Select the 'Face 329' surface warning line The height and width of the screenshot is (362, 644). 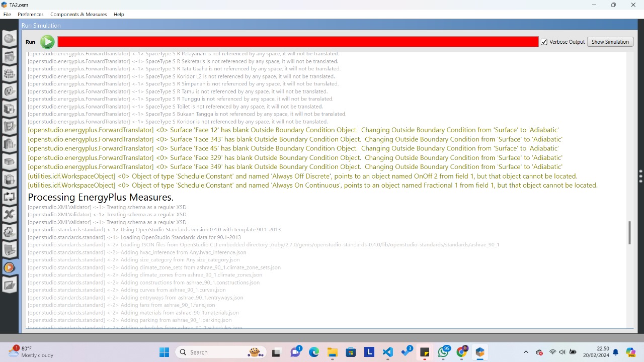[x=295, y=157]
